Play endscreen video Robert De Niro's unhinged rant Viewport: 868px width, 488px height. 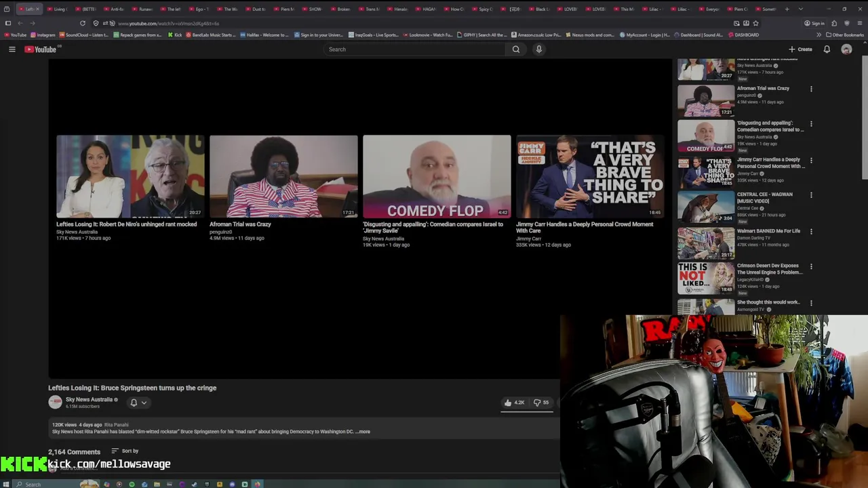coord(130,176)
